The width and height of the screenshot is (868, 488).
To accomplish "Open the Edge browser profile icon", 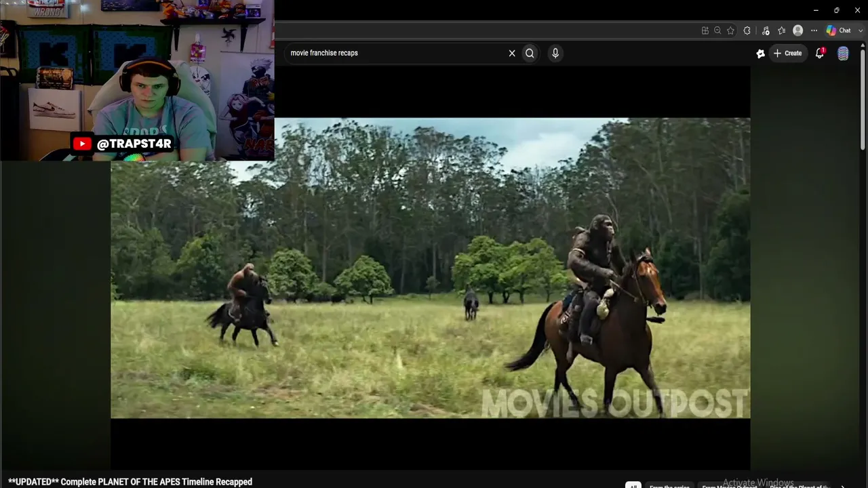I will pyautogui.click(x=798, y=30).
